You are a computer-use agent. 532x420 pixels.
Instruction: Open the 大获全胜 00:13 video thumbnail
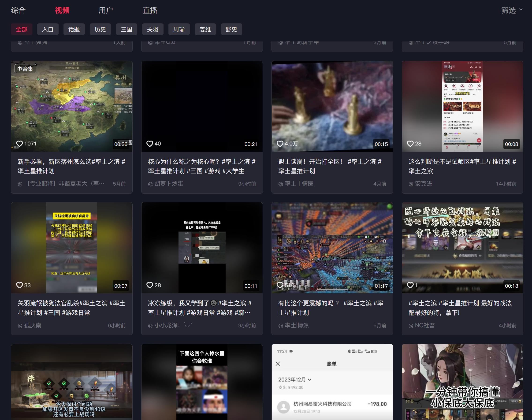click(462, 248)
